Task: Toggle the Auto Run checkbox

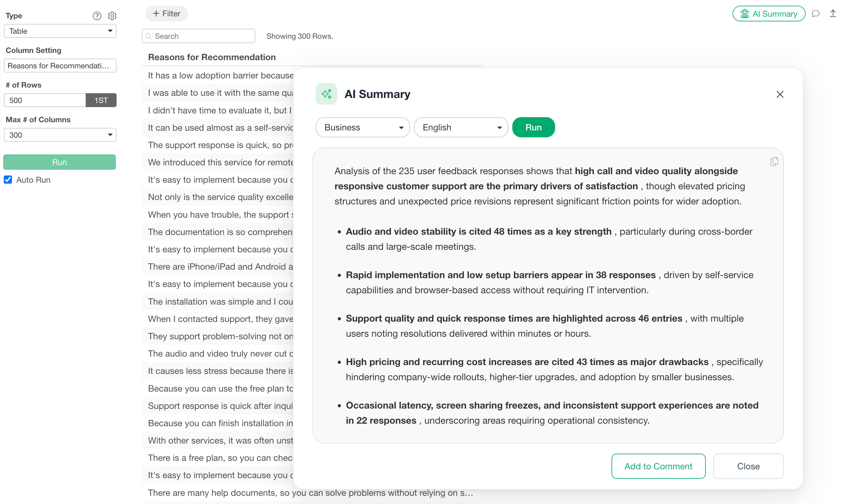Action: 8,180
